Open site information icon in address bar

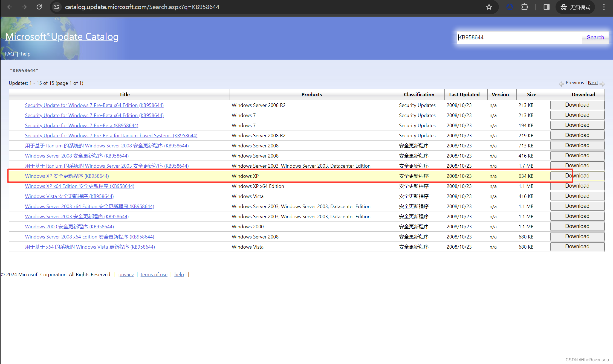point(57,7)
